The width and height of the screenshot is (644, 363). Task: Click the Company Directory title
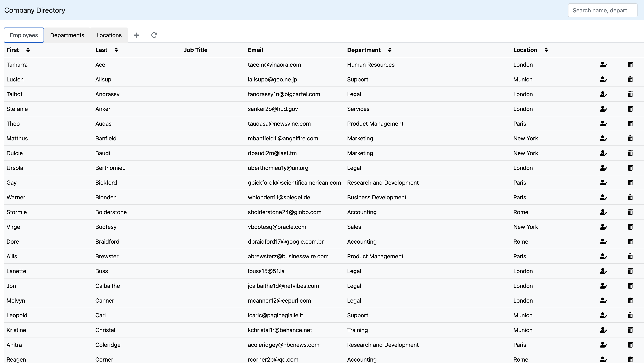[35, 10]
